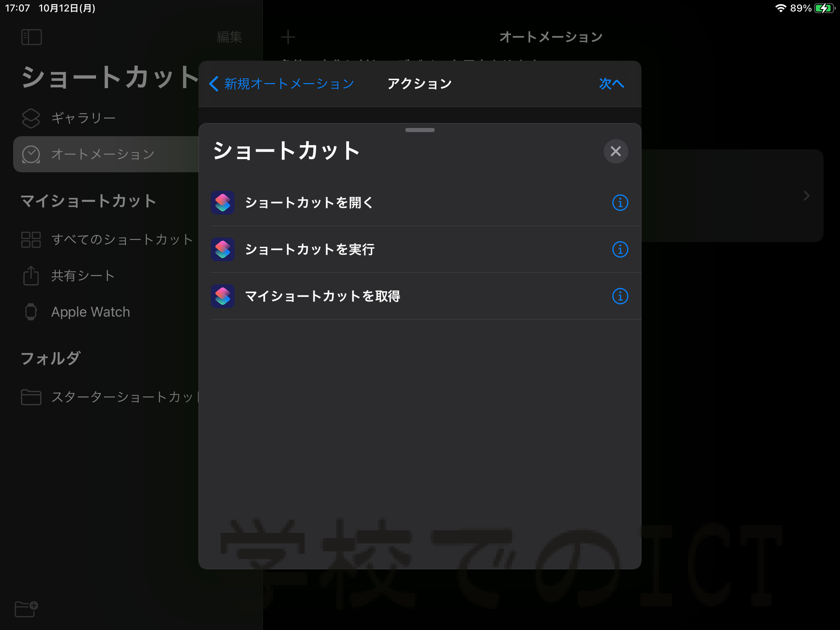The height and width of the screenshot is (630, 840).
Task: Add new automation with plus icon
Action: (288, 37)
